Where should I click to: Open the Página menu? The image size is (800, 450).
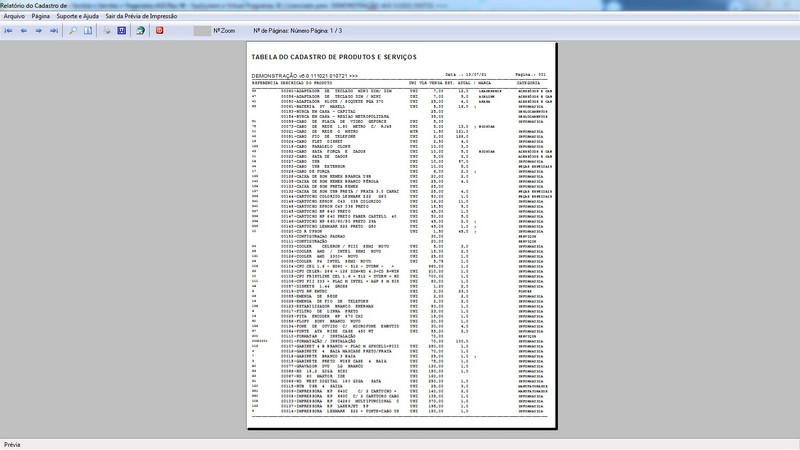click(41, 16)
